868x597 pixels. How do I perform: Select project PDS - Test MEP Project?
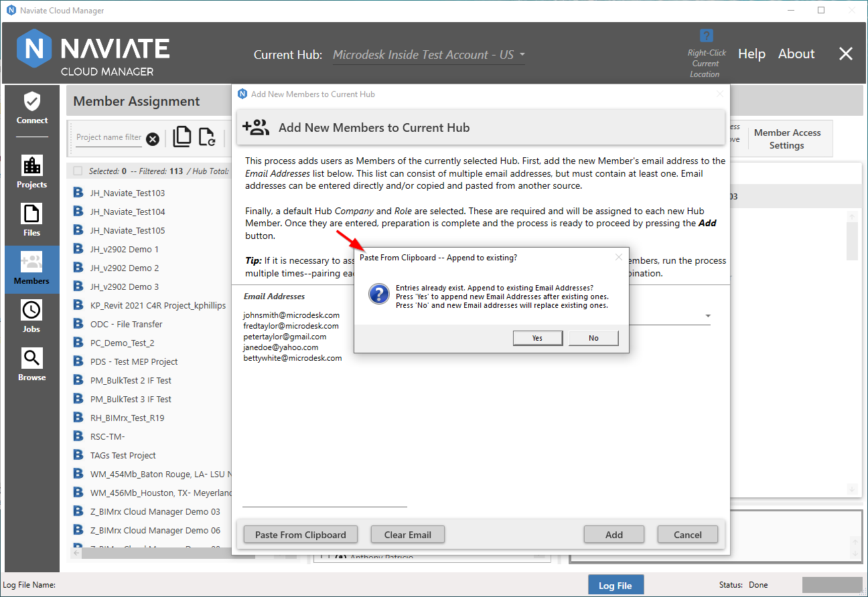(134, 361)
